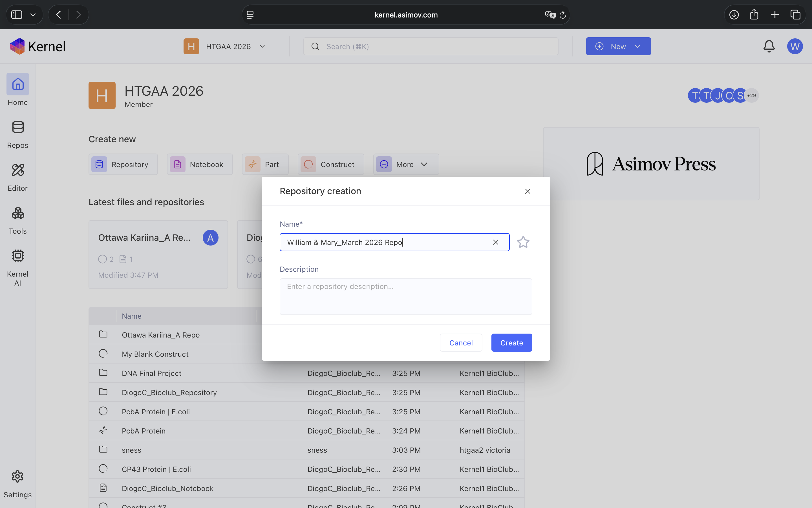812x508 pixels.
Task: Clear the repository name field
Action: pos(496,242)
